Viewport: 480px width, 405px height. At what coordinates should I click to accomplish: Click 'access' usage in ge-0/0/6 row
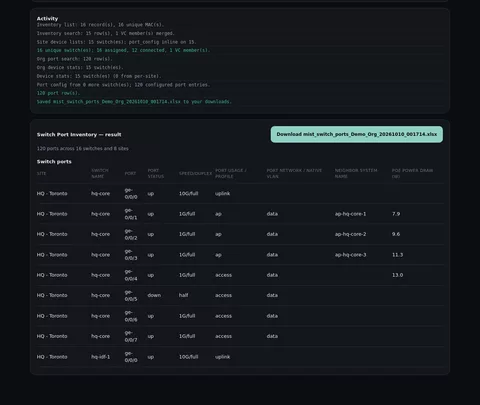pyautogui.click(x=223, y=316)
